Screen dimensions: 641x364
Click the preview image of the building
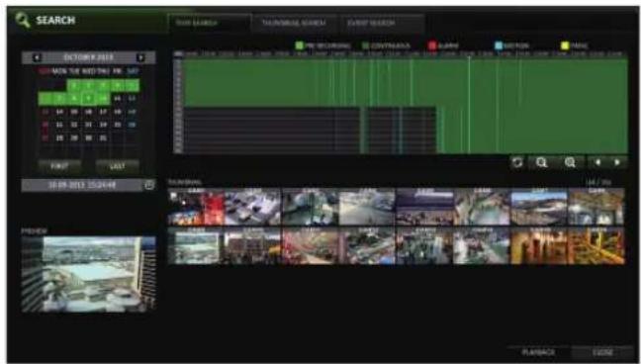pos(89,274)
